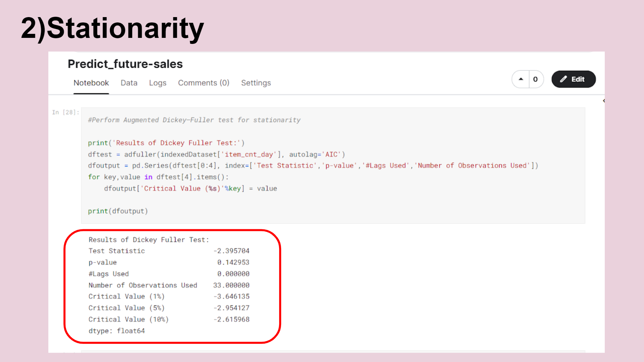The image size is (644, 362).
Task: Click the Dickey-Fuller comment line in code
Action: [x=194, y=120]
